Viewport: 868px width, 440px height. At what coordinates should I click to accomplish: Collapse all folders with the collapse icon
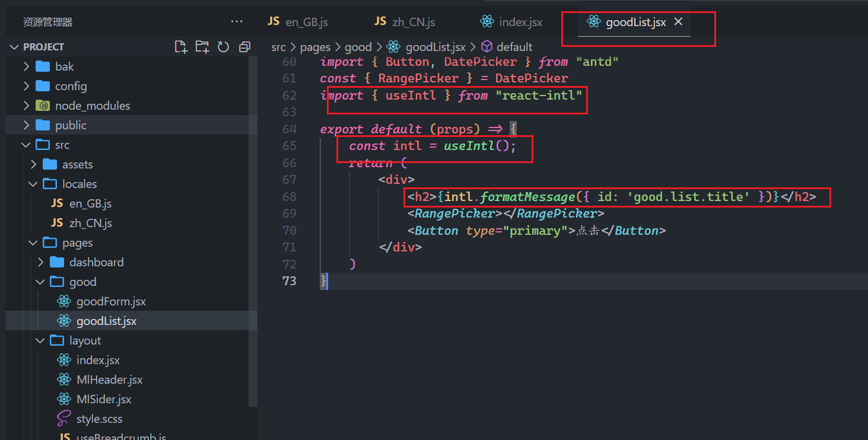[x=244, y=47]
